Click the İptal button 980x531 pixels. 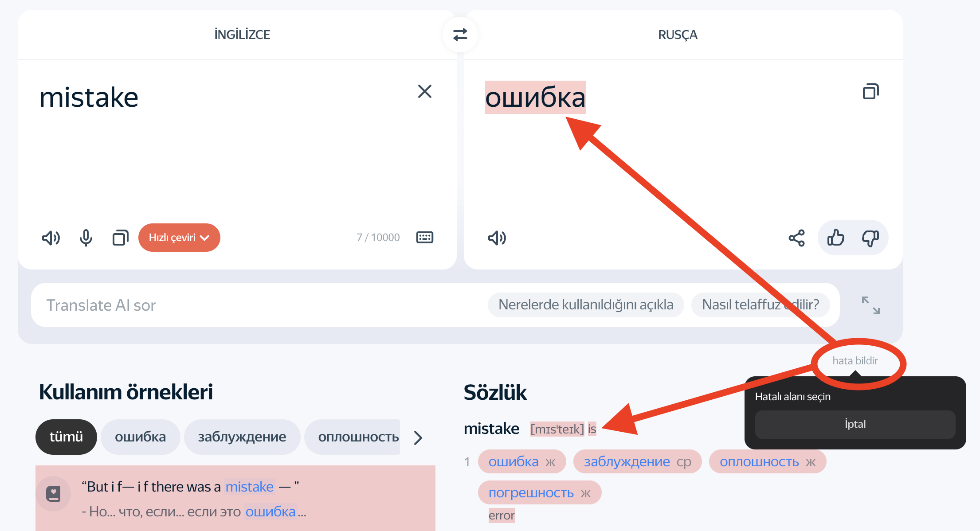855,424
